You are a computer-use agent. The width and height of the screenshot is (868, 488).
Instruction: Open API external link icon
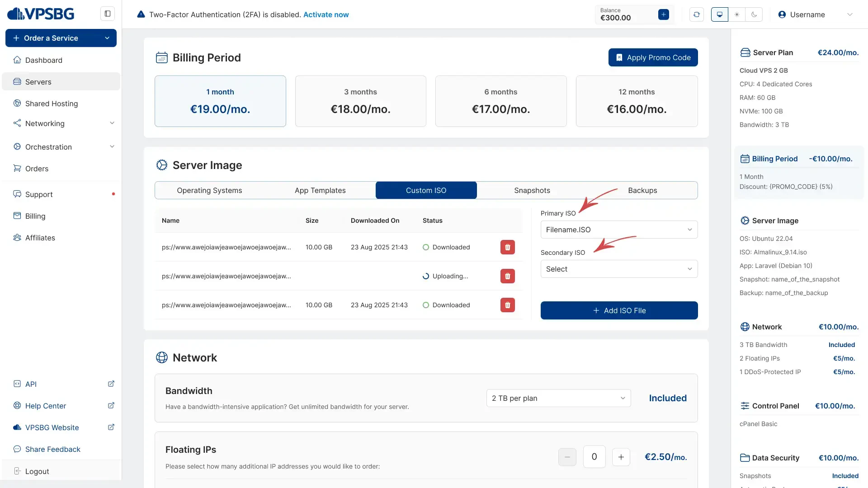pyautogui.click(x=111, y=384)
